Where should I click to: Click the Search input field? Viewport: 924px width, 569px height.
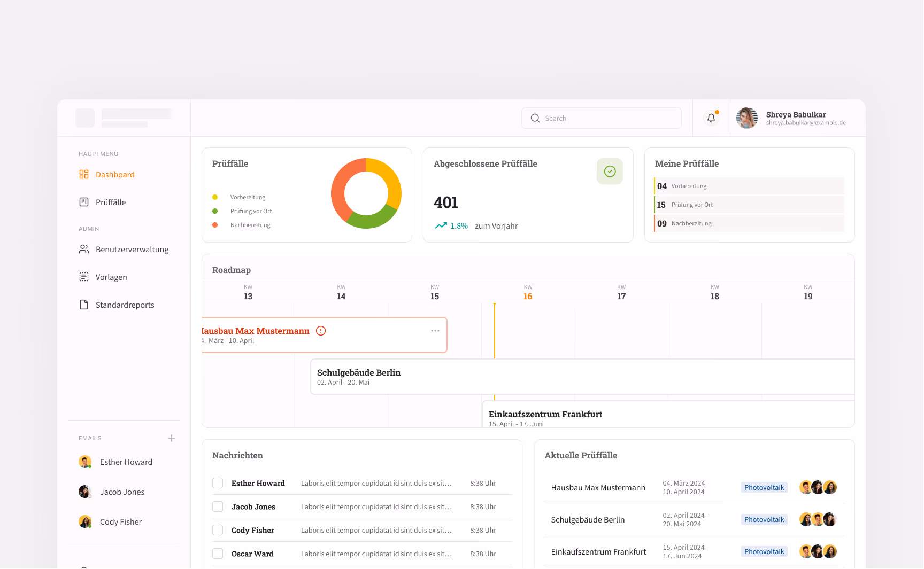[602, 118]
